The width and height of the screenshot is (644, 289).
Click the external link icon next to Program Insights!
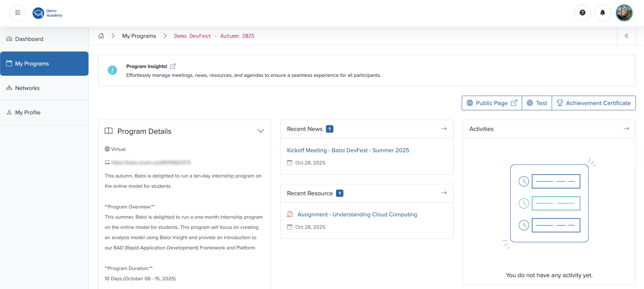(x=173, y=66)
